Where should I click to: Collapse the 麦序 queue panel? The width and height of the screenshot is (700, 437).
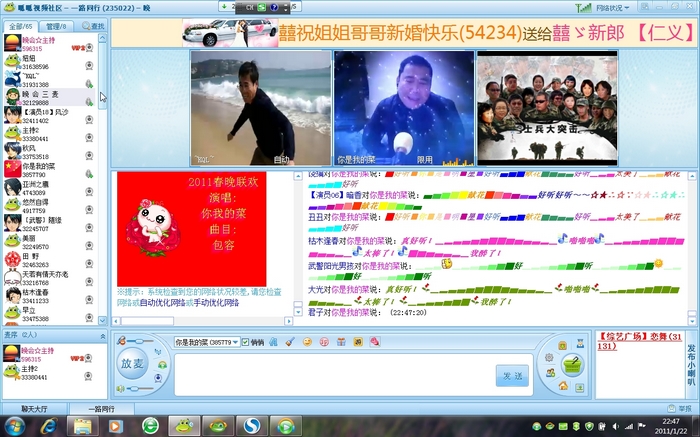(x=103, y=336)
